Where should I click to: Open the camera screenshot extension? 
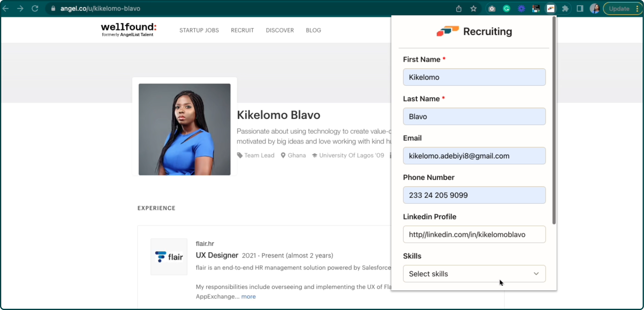click(492, 9)
